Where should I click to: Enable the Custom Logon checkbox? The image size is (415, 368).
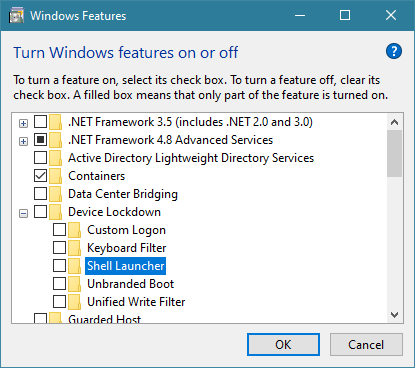[59, 230]
